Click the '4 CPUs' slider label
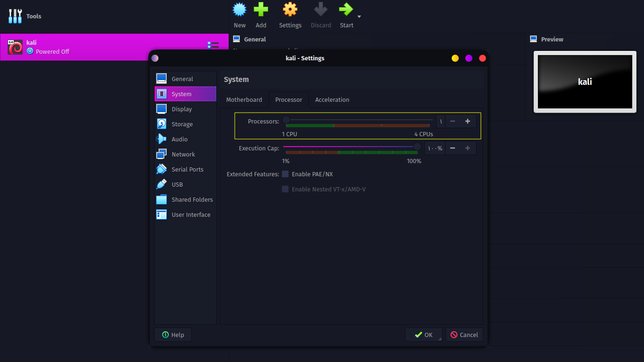The image size is (644, 362). 424,134
